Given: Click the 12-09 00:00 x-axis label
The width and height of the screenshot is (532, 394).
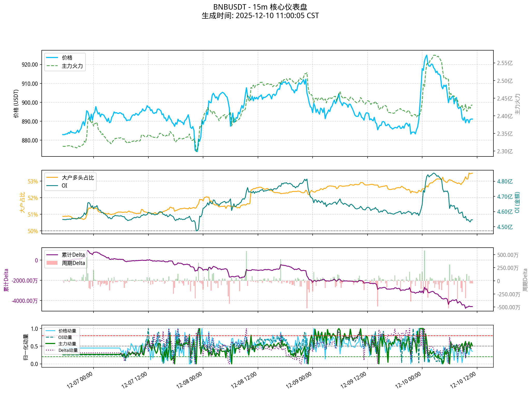Looking at the screenshot, I should point(299,380).
